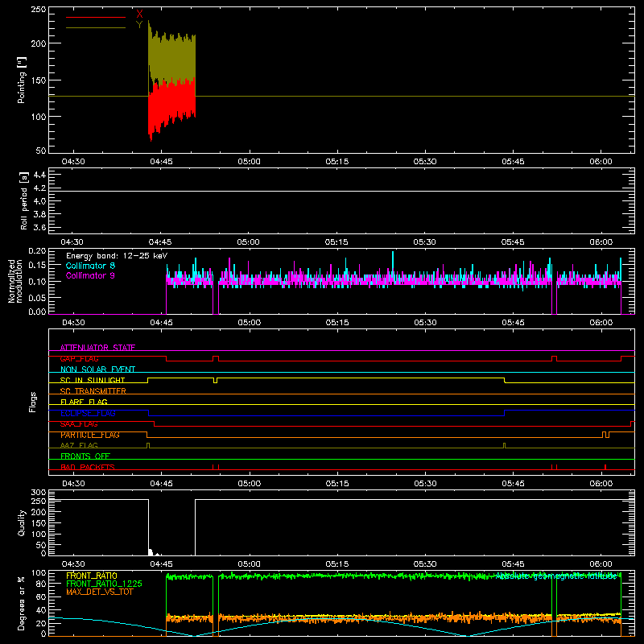The image size is (644, 644).
Task: Click the 0.10 value on modulation axis
Action: 37,281
